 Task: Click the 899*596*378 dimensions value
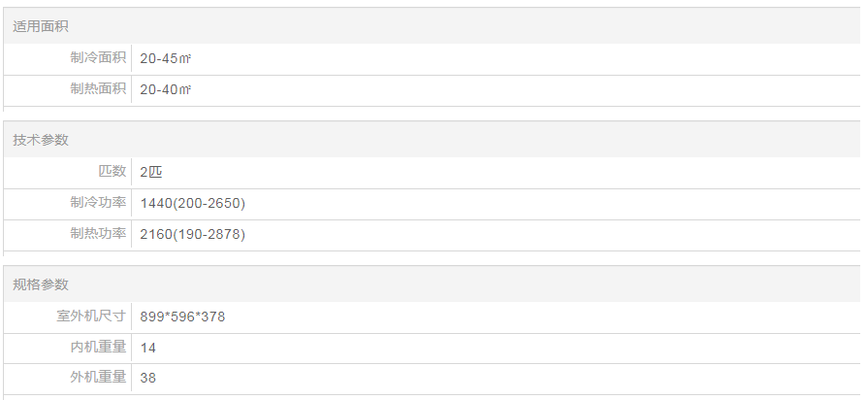[x=183, y=317]
